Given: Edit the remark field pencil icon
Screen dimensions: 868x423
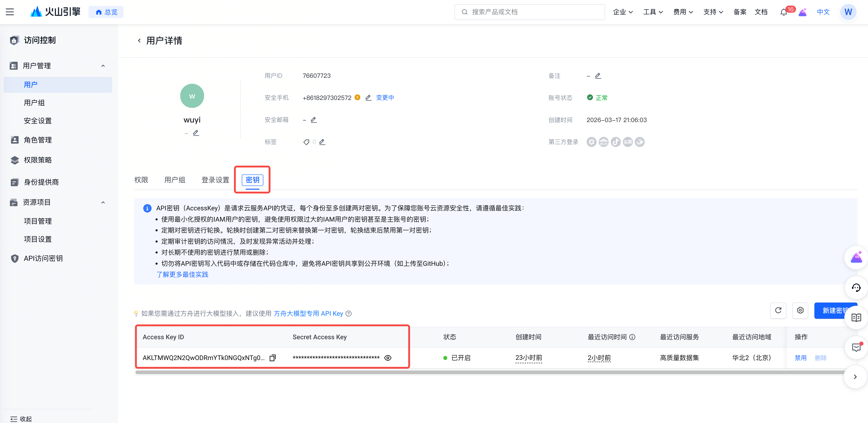Looking at the screenshot, I should pos(598,76).
